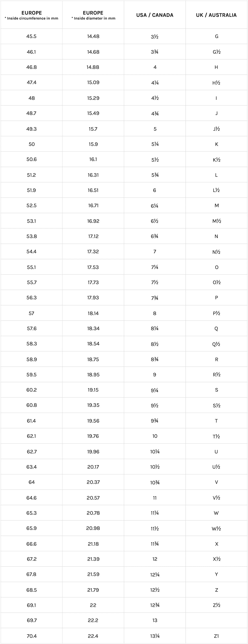Click the UK size M½ cell

[x=216, y=221]
